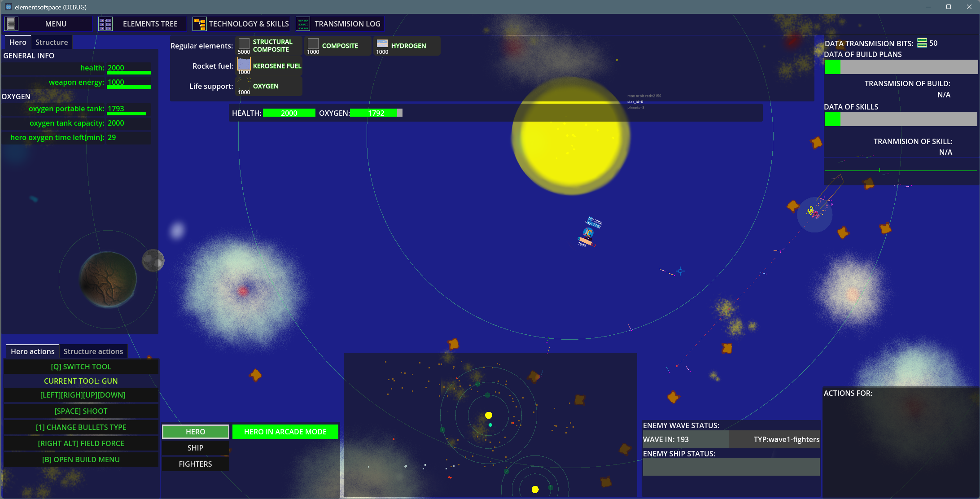Screen dimensions: 980x499
Task: Click the Technology & Skills tree icon
Action: tap(199, 24)
